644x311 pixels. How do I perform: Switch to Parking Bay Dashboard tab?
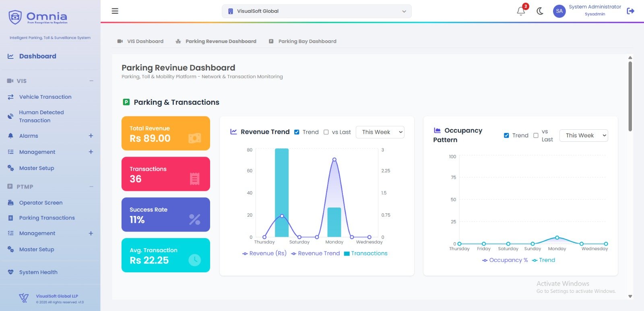(303, 41)
